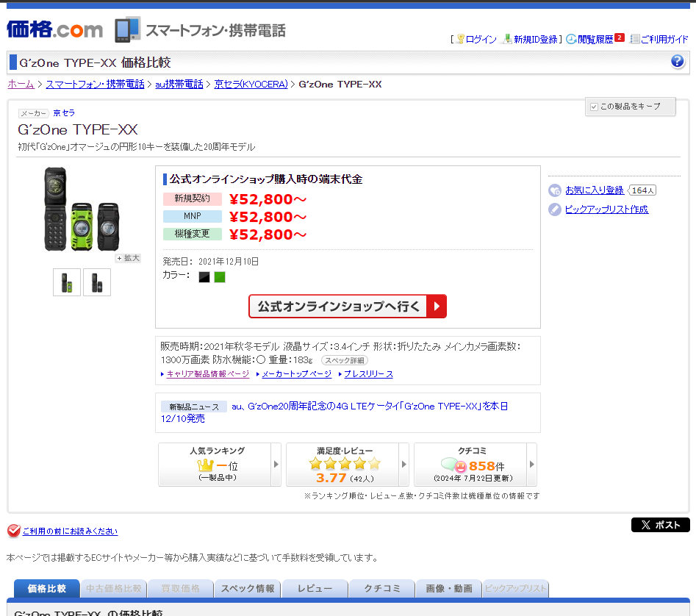The image size is (696, 616).
Task: Expand the 満足度・レビュー panel arrow
Action: click(404, 465)
